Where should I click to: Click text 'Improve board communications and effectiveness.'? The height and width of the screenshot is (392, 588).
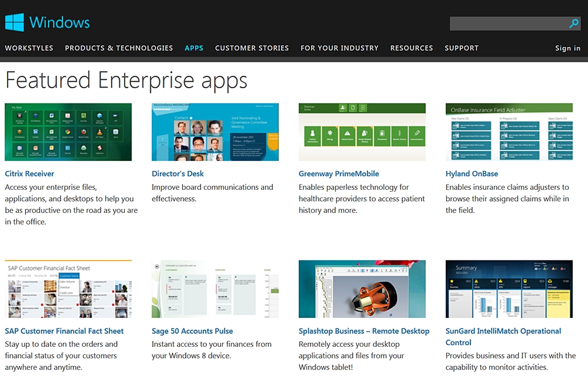pos(212,193)
